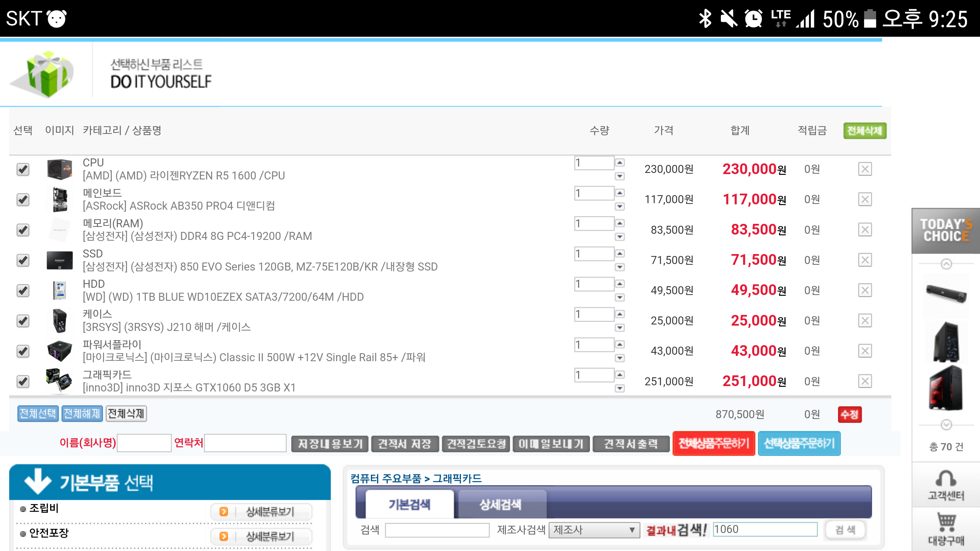980x551 pixels.
Task: Remove the ASRock mainboard row with X icon
Action: [865, 199]
